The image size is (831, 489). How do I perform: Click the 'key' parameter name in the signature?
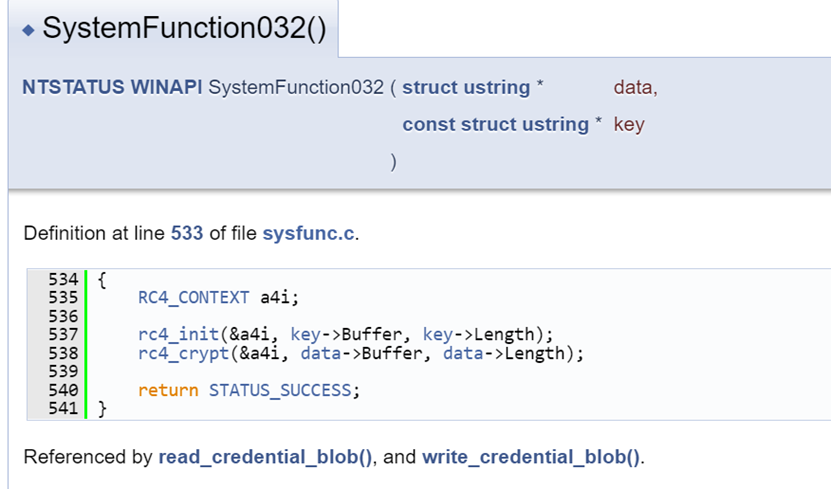629,125
